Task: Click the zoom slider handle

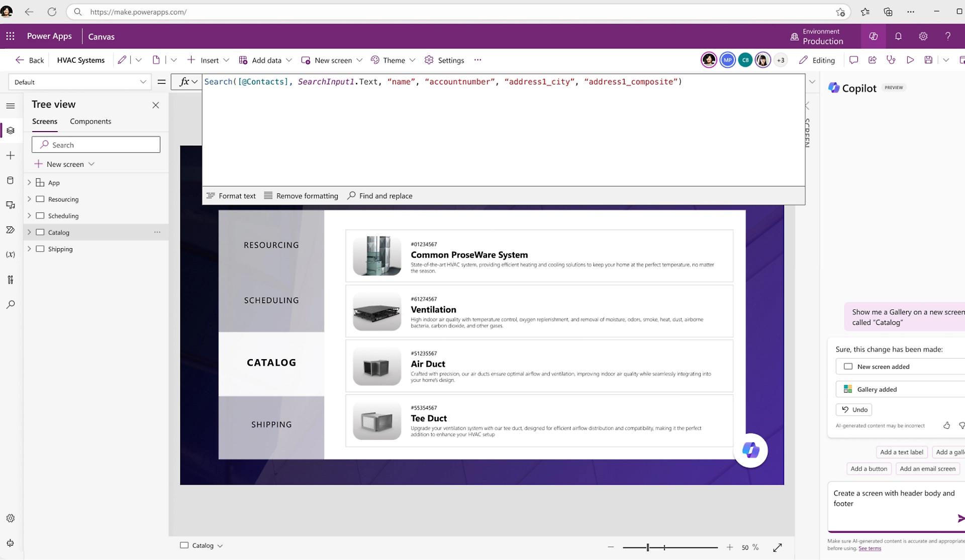Action: [648, 547]
